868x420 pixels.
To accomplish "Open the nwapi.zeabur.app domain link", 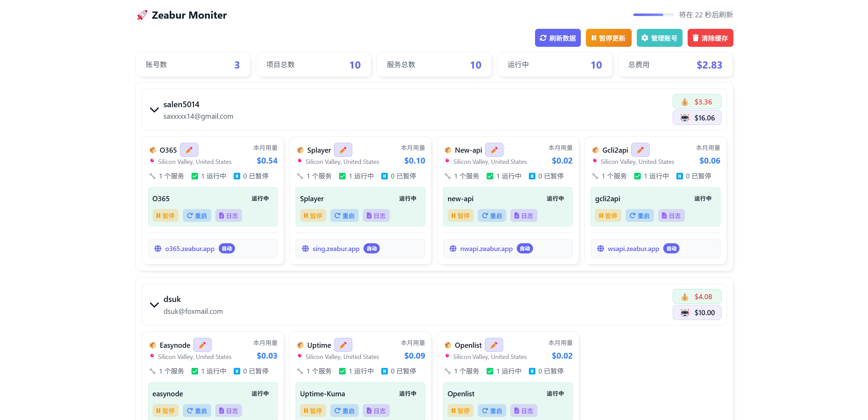I will (x=486, y=249).
